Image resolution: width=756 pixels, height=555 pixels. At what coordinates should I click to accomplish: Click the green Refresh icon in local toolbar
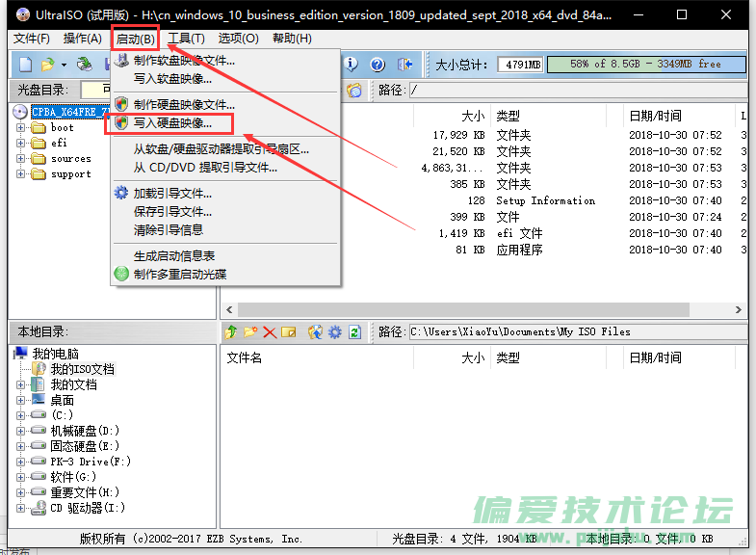point(354,331)
